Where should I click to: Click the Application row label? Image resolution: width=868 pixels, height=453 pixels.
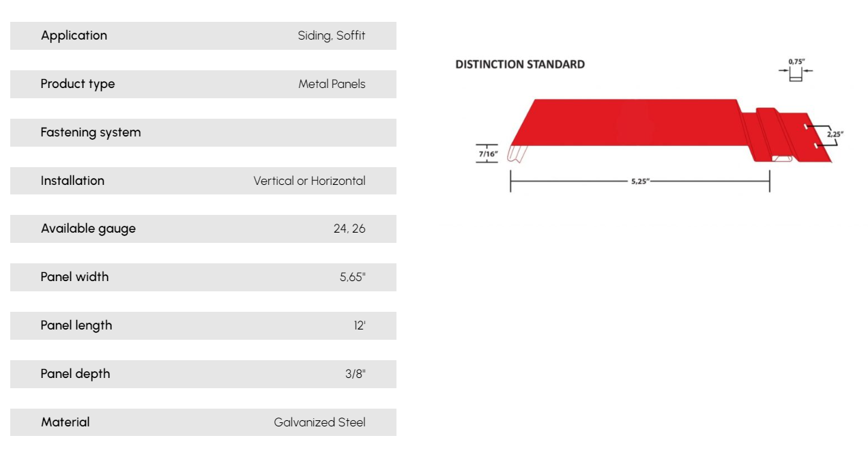point(74,35)
